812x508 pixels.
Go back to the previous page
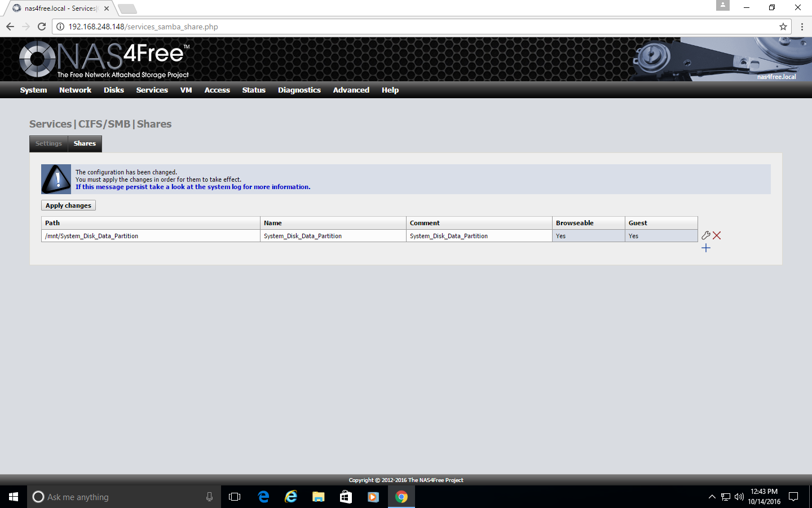coord(10,27)
